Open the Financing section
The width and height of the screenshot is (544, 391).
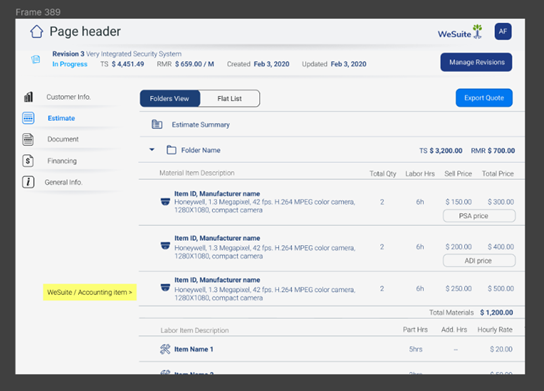pos(62,161)
